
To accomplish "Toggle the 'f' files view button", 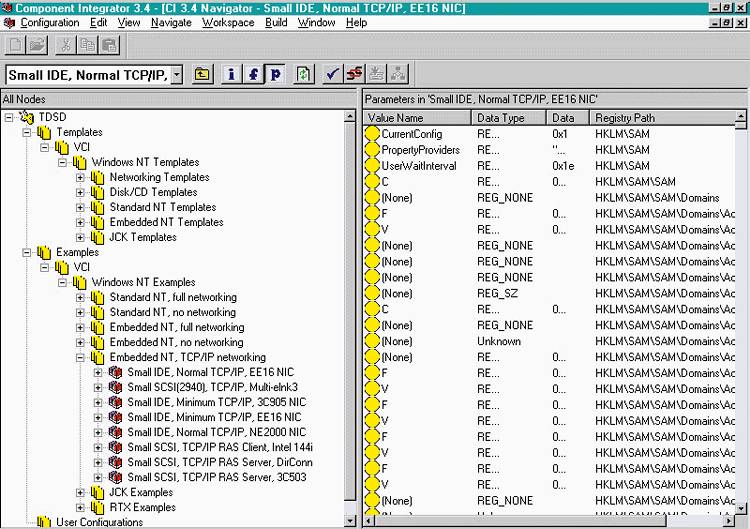I will coord(254,74).
